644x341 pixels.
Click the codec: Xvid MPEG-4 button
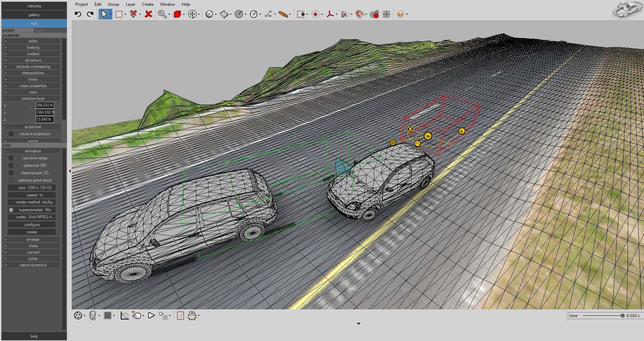click(x=32, y=217)
